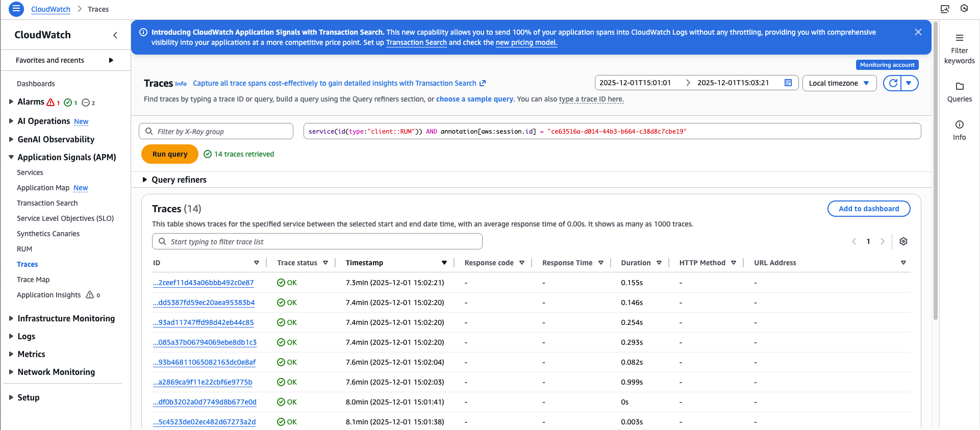Open saved Queries panel
The width and height of the screenshot is (980, 430).
(x=959, y=92)
